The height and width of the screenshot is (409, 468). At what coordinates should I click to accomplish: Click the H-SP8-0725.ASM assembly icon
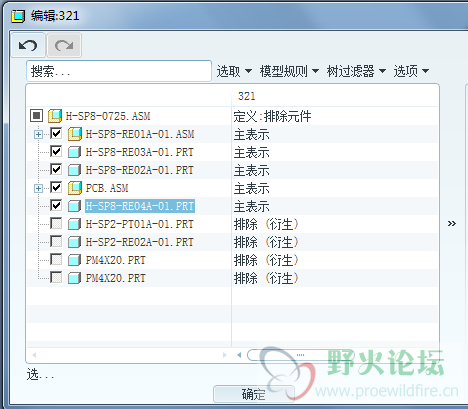tap(55, 116)
